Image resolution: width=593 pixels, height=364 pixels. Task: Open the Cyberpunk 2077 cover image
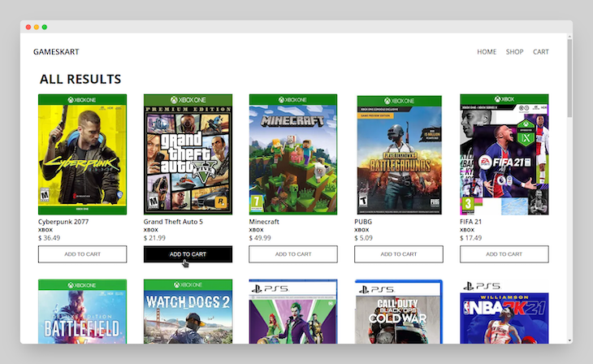coord(82,154)
